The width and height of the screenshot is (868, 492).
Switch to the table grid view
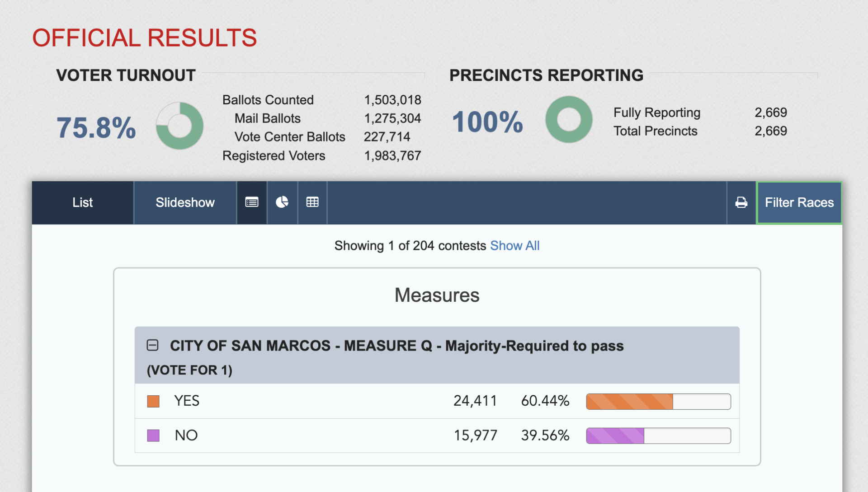click(x=312, y=202)
